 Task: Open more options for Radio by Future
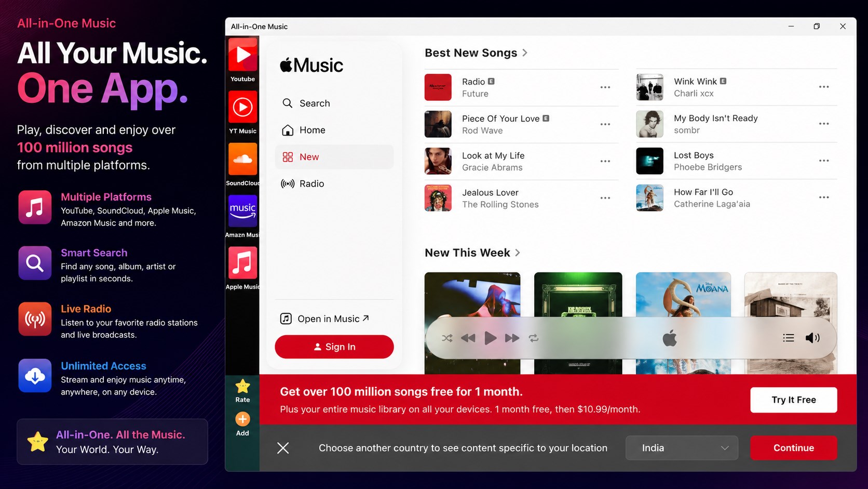[605, 87]
